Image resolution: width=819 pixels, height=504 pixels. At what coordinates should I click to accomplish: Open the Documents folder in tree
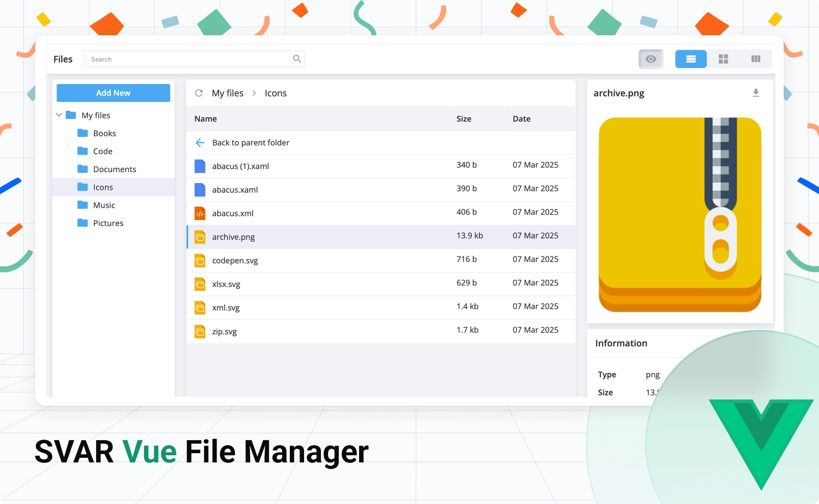click(115, 169)
